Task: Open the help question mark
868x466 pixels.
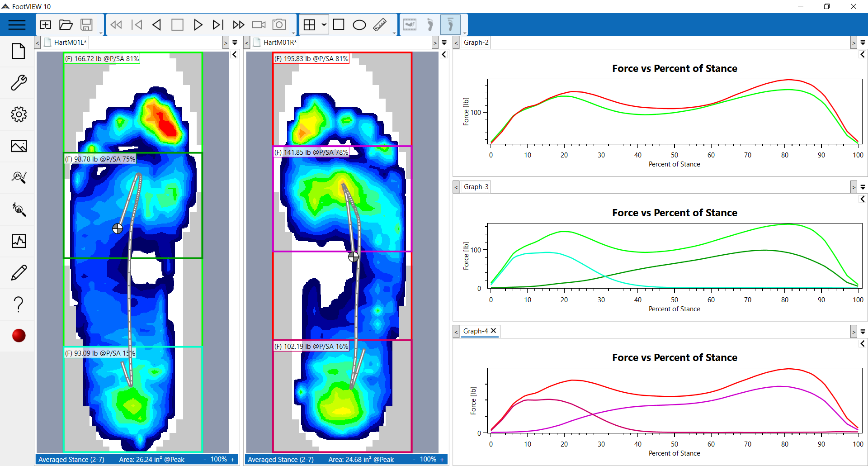Action: pos(18,304)
